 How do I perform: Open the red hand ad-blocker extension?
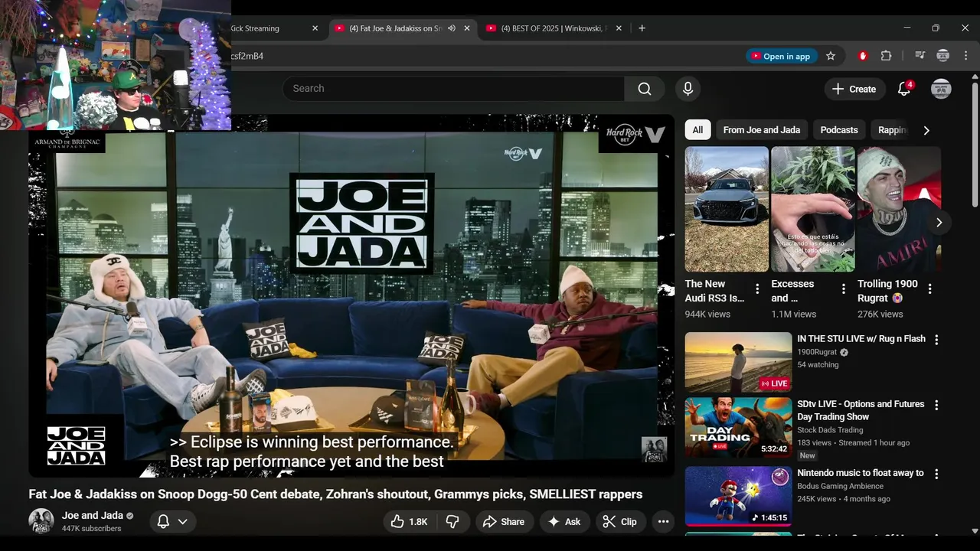(x=863, y=56)
